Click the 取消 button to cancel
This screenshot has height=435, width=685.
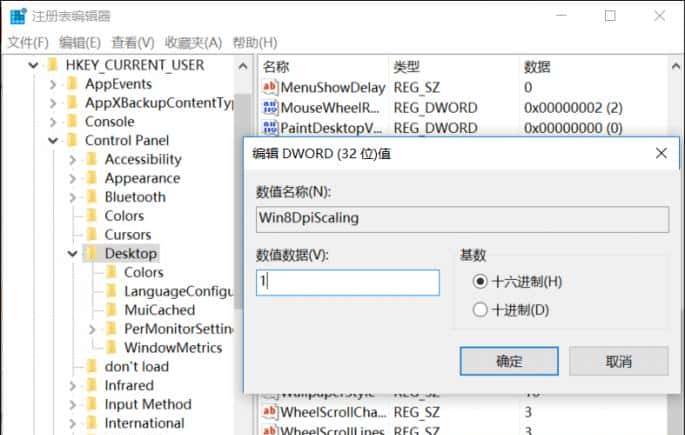point(619,361)
